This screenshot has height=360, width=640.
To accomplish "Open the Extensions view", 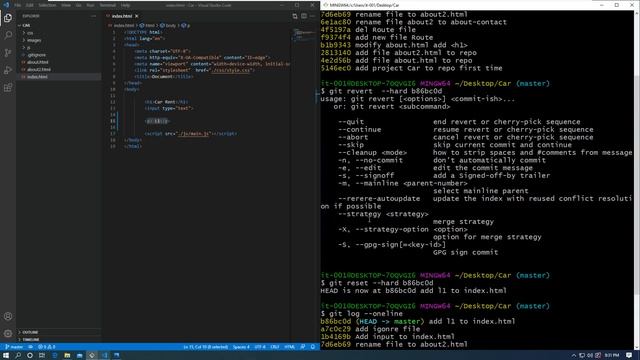I will tap(8, 88).
